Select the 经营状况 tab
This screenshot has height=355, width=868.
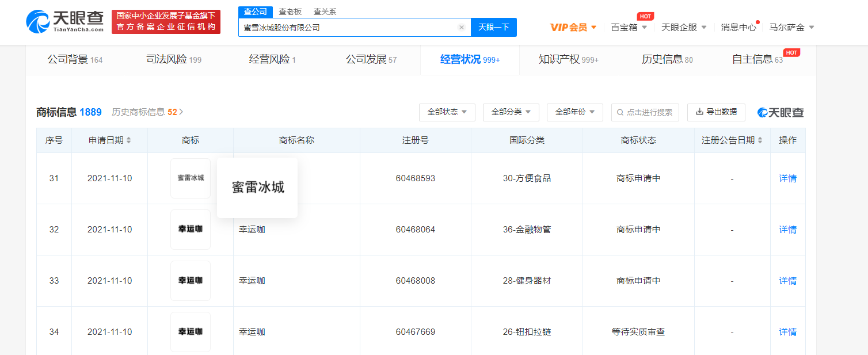470,59
